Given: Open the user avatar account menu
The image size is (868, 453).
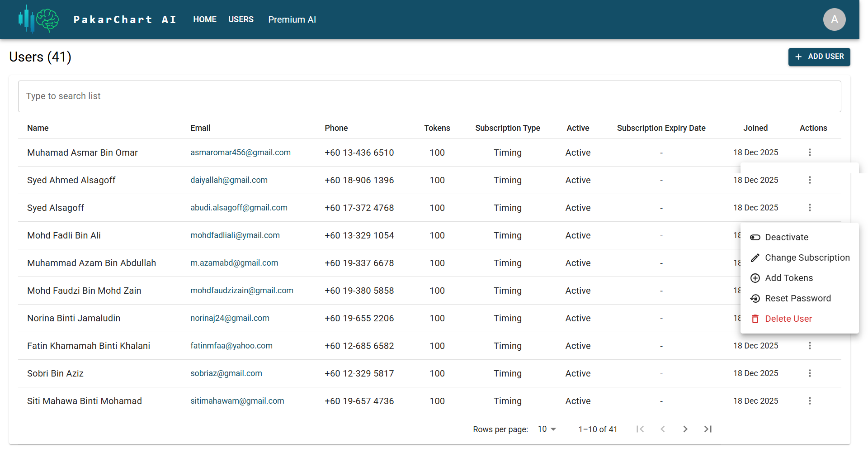Looking at the screenshot, I should tap(834, 19).
